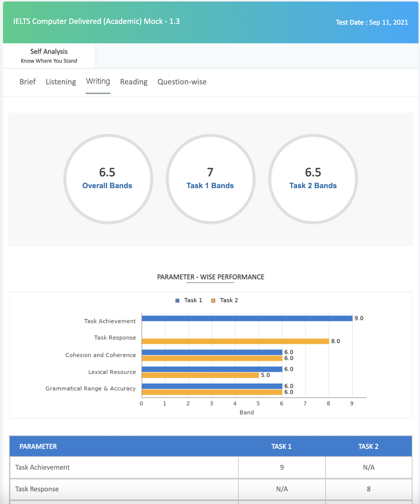Switch to the Listening tab

(61, 82)
